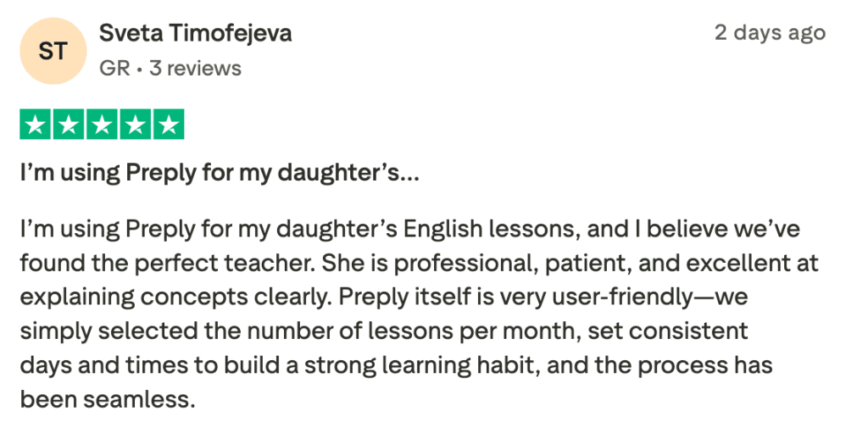Click the "GR" country code label
Screen dimensions: 868x428
coord(114,68)
